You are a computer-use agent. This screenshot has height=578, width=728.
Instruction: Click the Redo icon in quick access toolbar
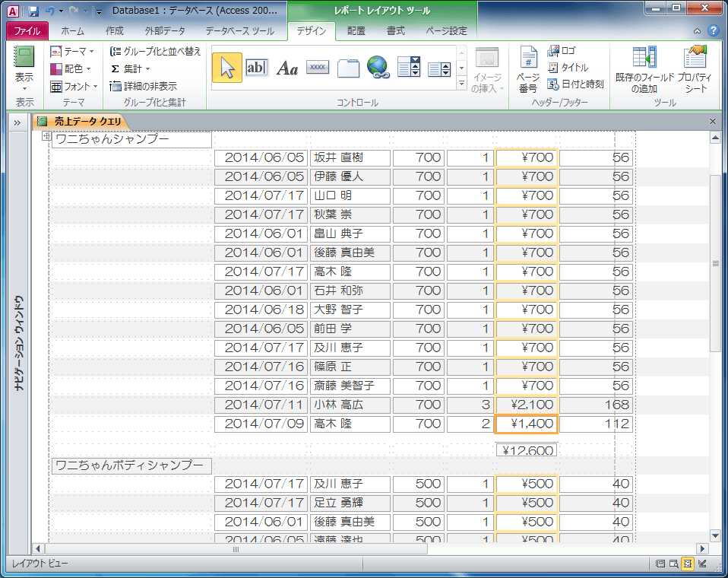coord(73,10)
